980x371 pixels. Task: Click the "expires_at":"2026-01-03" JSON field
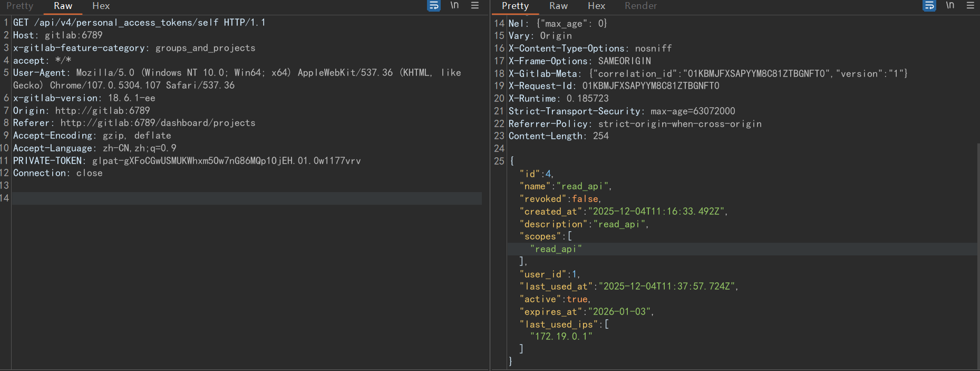[587, 312]
